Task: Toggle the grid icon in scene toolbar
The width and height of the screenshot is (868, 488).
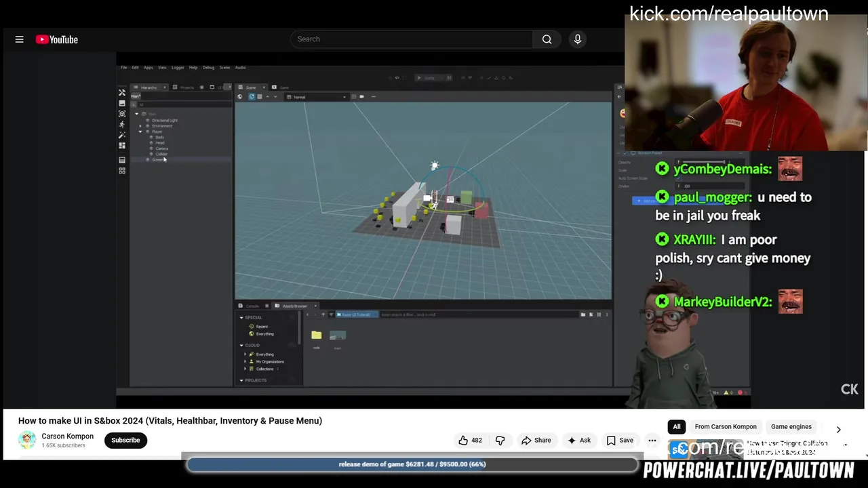Action: (260, 97)
